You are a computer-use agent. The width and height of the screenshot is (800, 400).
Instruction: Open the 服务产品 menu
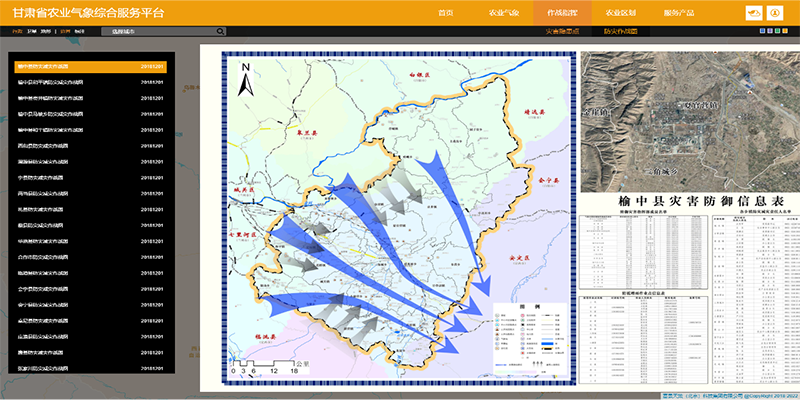coord(679,13)
